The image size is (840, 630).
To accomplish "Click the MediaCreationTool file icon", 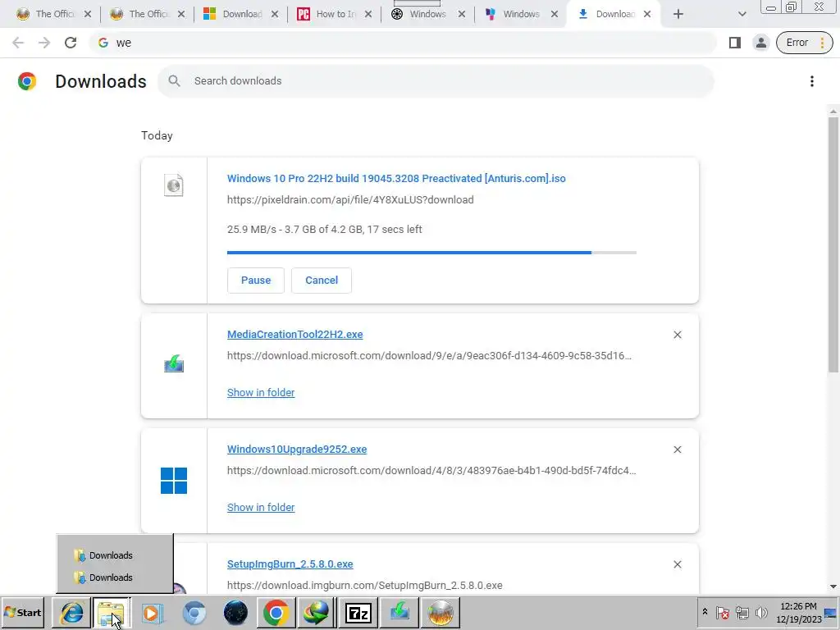I will coord(174,364).
